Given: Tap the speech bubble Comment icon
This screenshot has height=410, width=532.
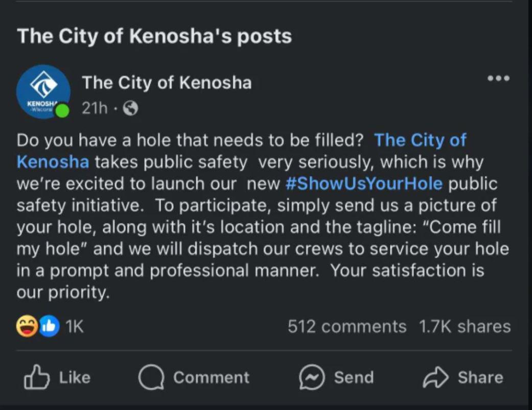Looking at the screenshot, I should (x=150, y=378).
